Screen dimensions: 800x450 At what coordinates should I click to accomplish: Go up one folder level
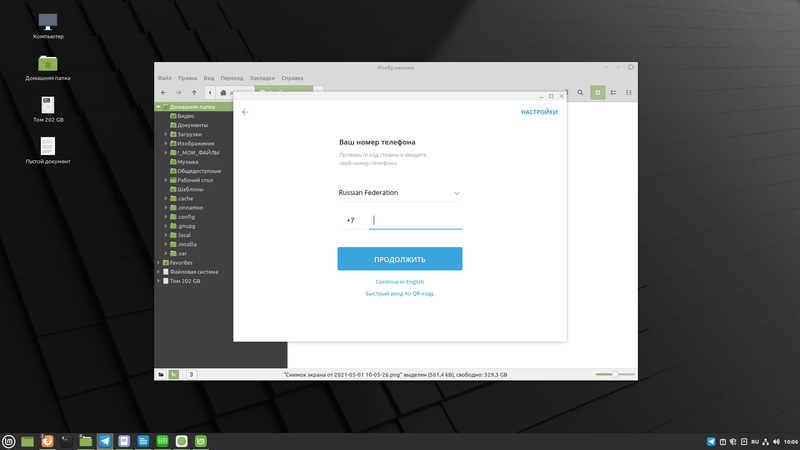tap(194, 92)
